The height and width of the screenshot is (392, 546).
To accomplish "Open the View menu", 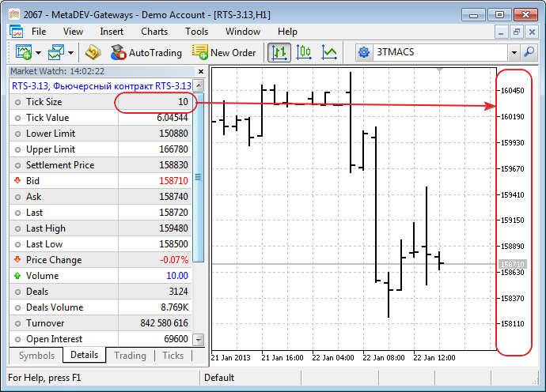I will pos(73,32).
